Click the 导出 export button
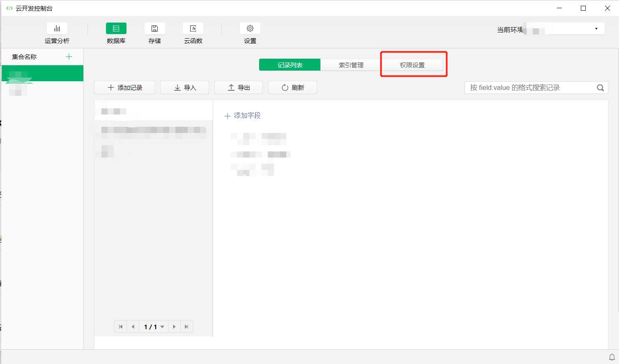 tap(239, 87)
